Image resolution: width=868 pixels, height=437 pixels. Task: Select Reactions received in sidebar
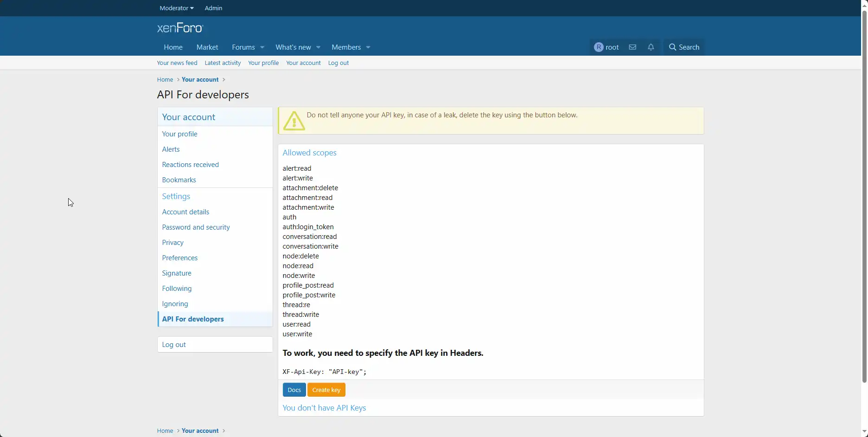click(x=190, y=165)
